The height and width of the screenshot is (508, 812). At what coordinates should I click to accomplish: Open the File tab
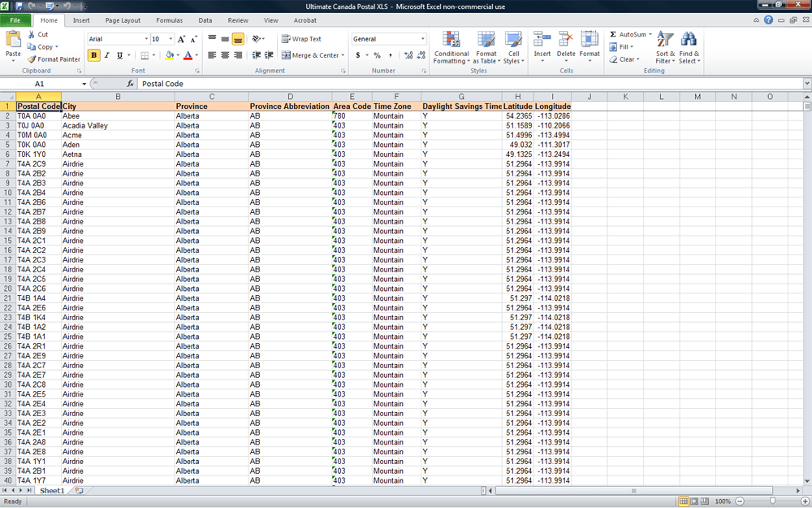(15, 20)
